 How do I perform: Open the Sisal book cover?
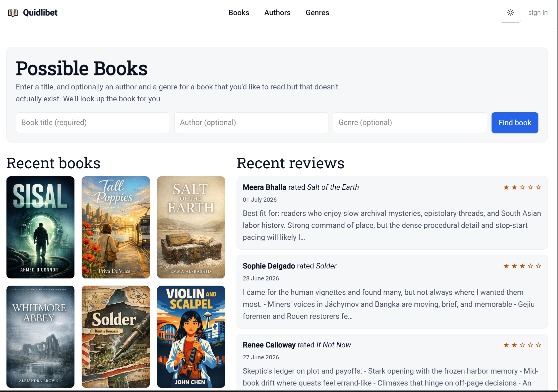tap(40, 227)
